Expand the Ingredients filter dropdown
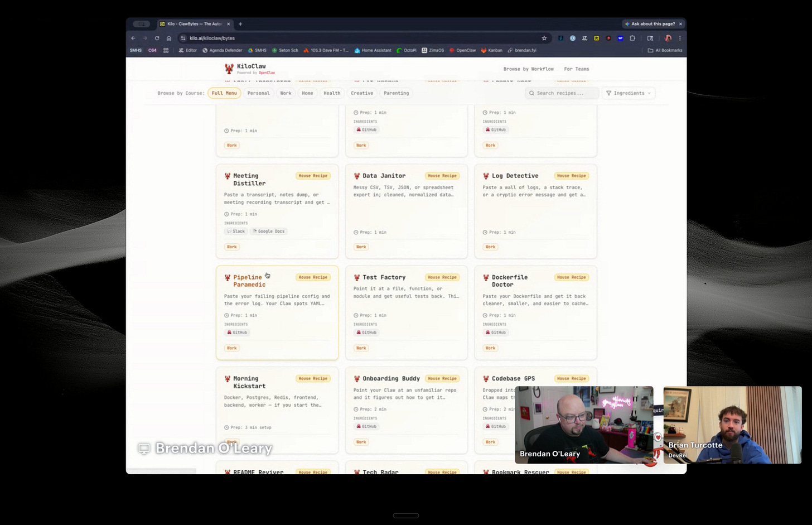The height and width of the screenshot is (525, 812). pyautogui.click(x=629, y=93)
